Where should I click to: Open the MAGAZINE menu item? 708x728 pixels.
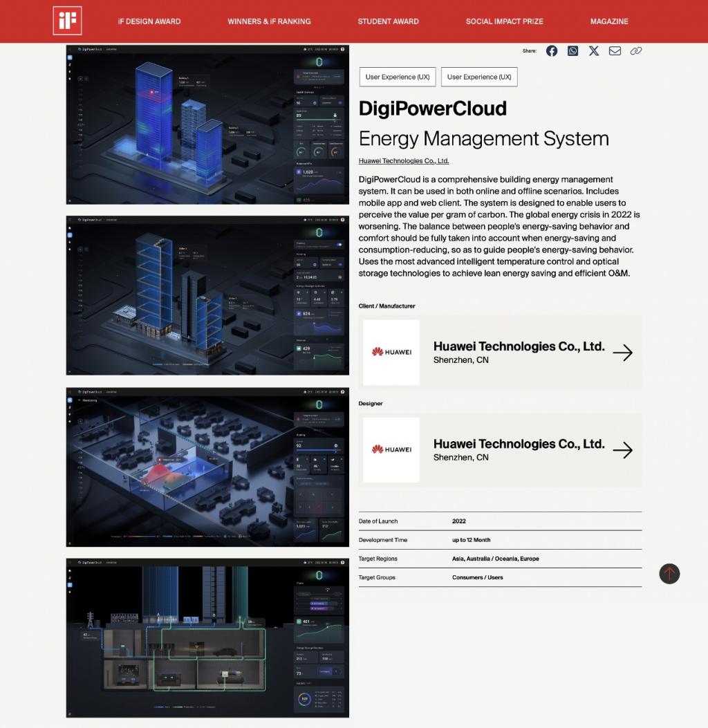[x=609, y=21]
